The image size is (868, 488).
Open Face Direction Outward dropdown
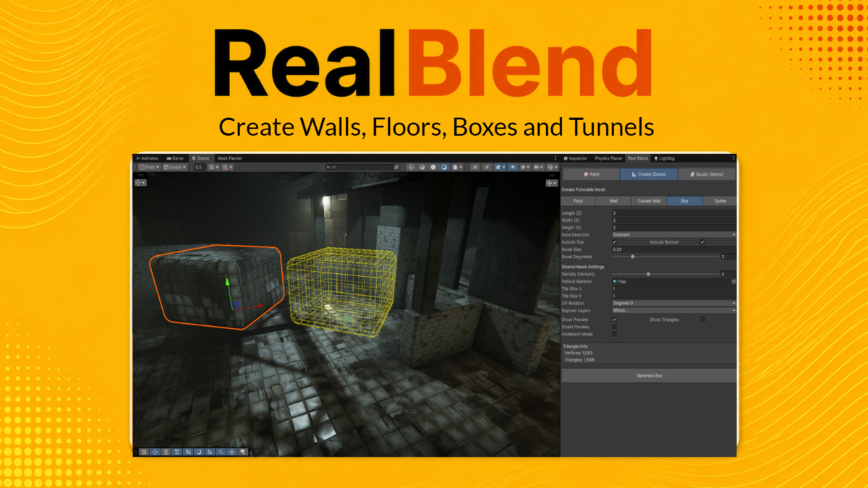pyautogui.click(x=674, y=235)
